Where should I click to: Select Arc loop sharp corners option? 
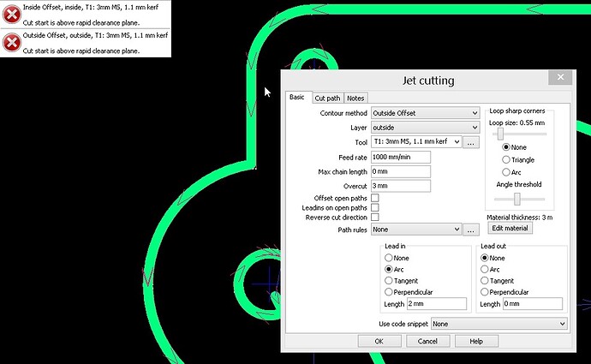tap(506, 172)
